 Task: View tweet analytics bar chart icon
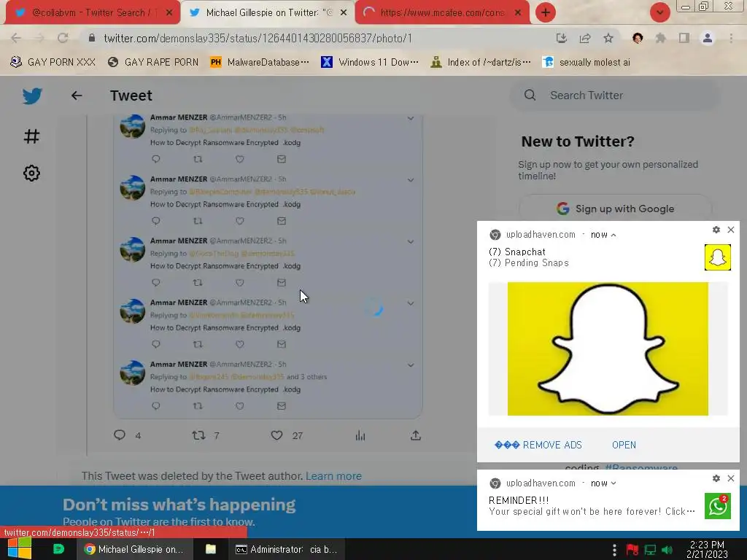[360, 435]
